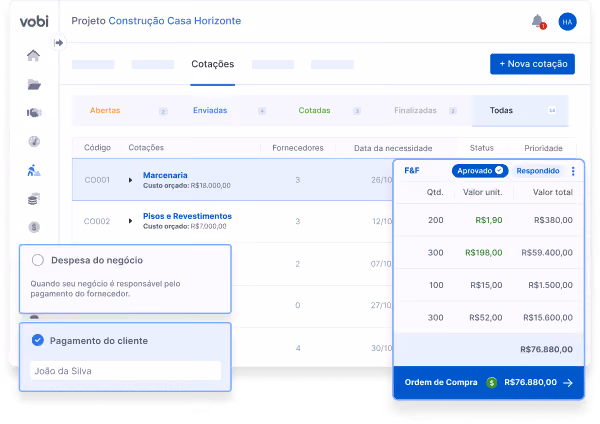Click the arrow at end of Ordem de Compra
The image size is (600, 424).
tap(568, 383)
